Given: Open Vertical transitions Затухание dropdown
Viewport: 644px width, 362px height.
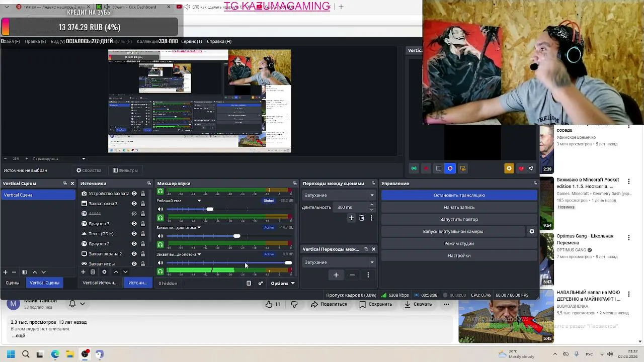Looking at the screenshot, I should [339, 262].
